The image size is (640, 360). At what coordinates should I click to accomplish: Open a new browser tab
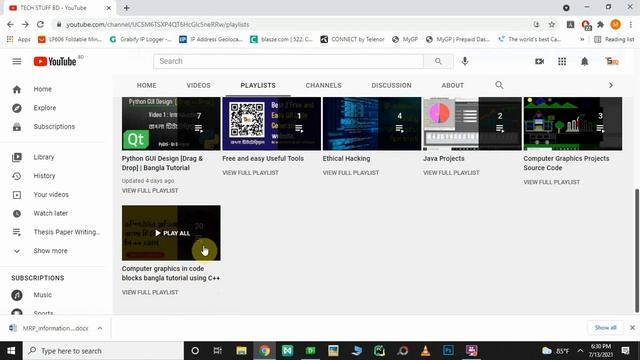coord(127,8)
